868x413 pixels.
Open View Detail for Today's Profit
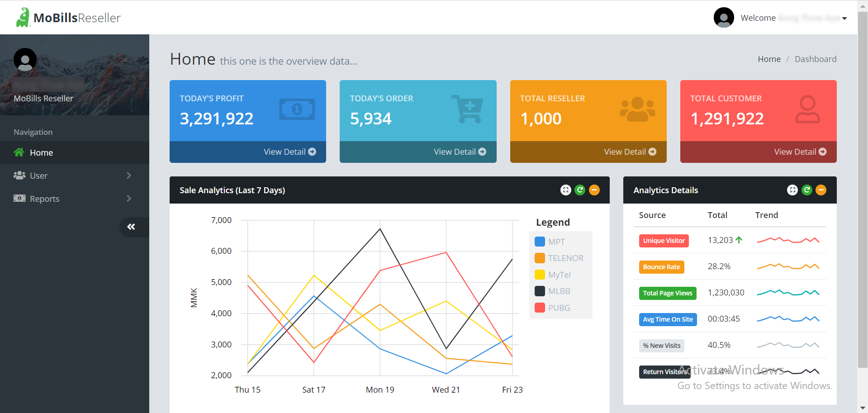pos(289,152)
